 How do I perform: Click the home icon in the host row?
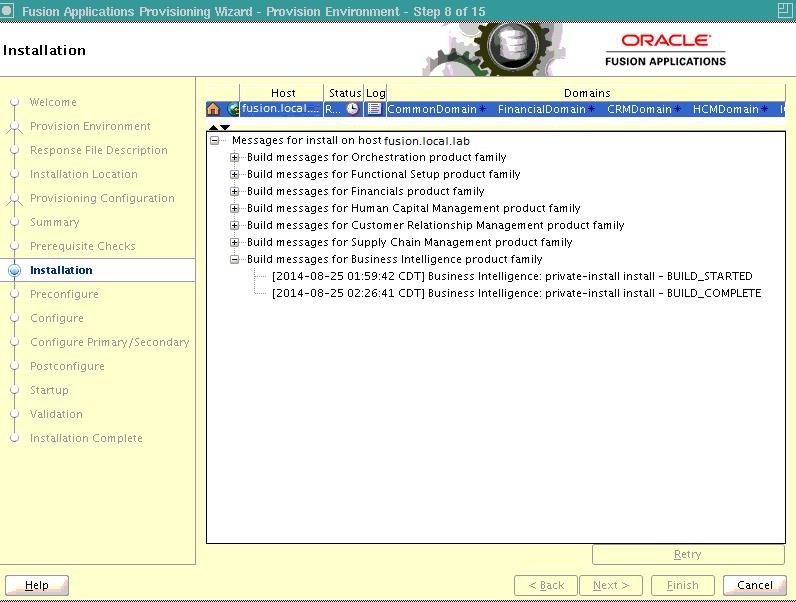[x=213, y=109]
